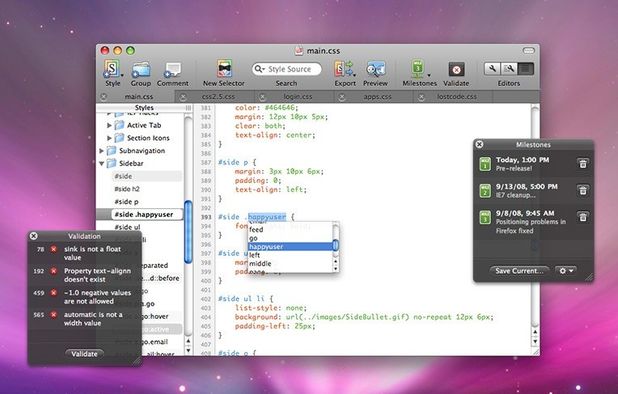Click the Style Source search field
Viewport: 618px width, 394px height.
[x=287, y=69]
